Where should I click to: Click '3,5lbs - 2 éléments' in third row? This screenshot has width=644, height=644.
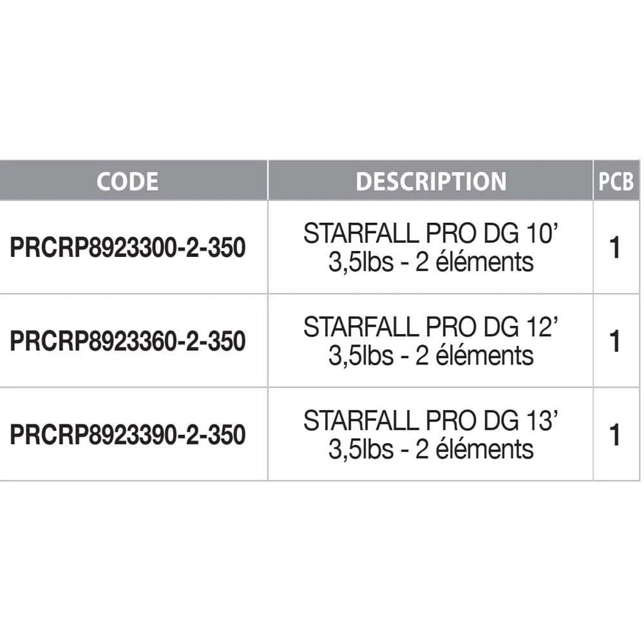pyautogui.click(x=431, y=450)
